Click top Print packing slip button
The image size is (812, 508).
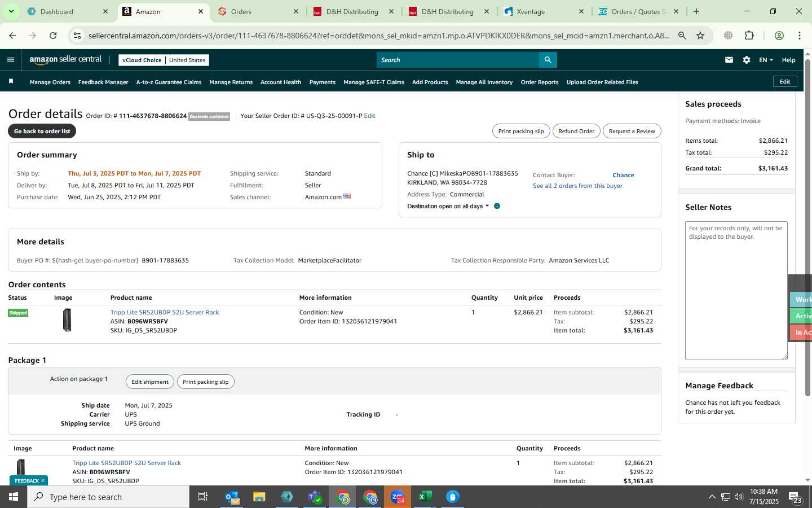pyautogui.click(x=521, y=131)
